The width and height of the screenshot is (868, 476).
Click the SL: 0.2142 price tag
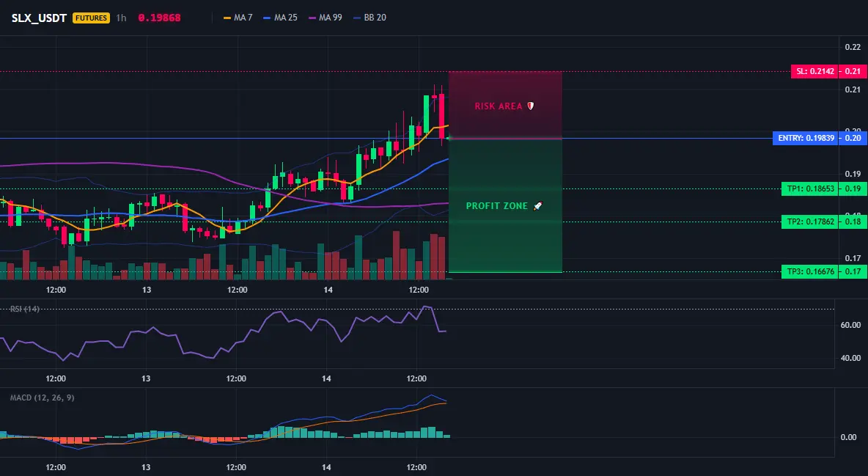(x=815, y=71)
